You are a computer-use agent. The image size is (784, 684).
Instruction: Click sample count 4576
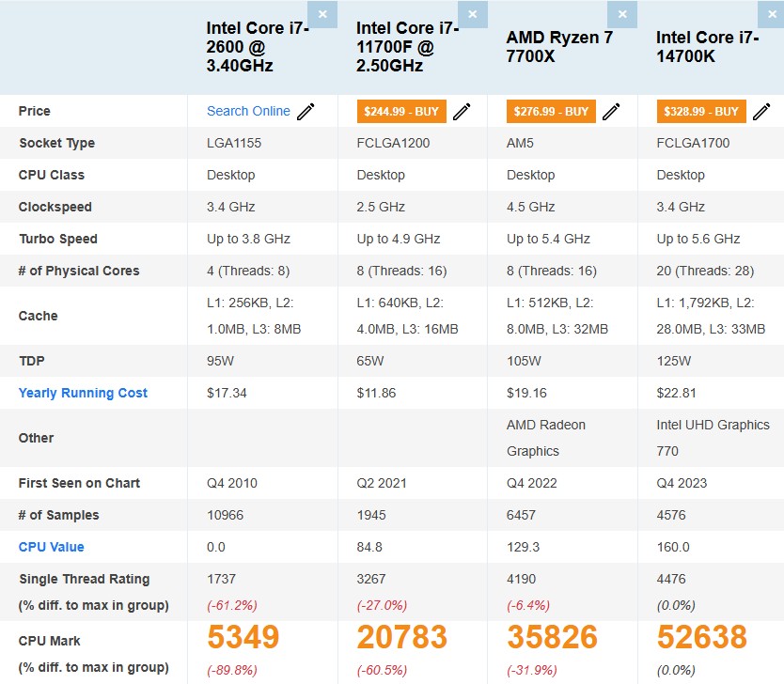pyautogui.click(x=671, y=515)
